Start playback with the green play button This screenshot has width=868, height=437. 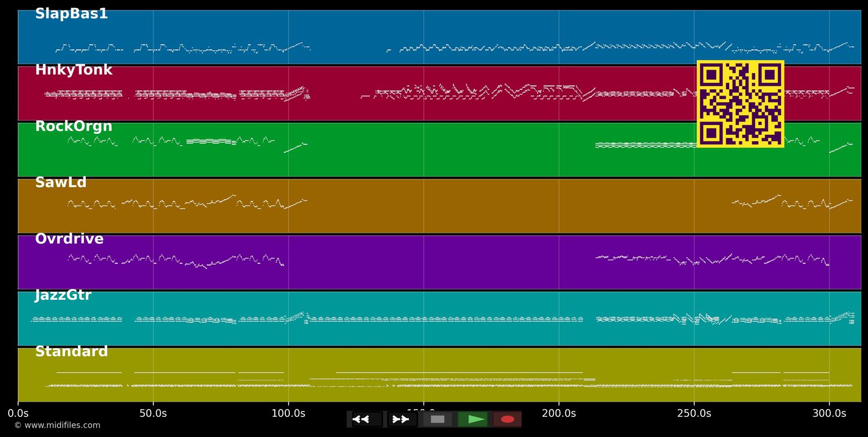tap(472, 419)
